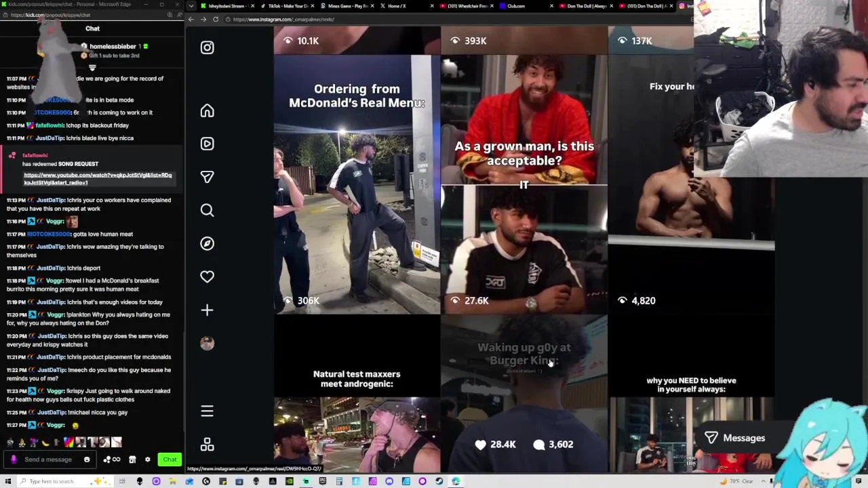Screen dimensions: 868x488
Task: Click the purple chat identity icon
Action: pyautogui.click(x=14, y=460)
